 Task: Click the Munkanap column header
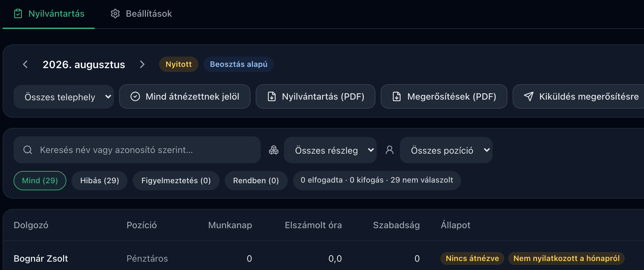tap(230, 225)
